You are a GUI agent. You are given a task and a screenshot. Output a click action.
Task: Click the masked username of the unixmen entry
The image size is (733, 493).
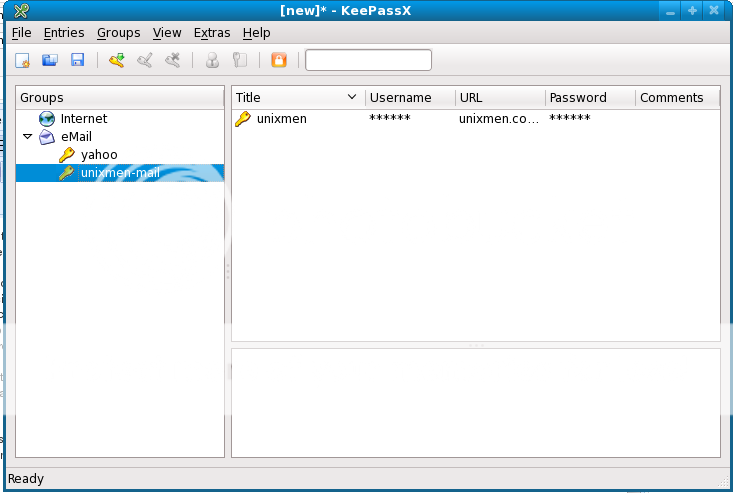(390, 118)
